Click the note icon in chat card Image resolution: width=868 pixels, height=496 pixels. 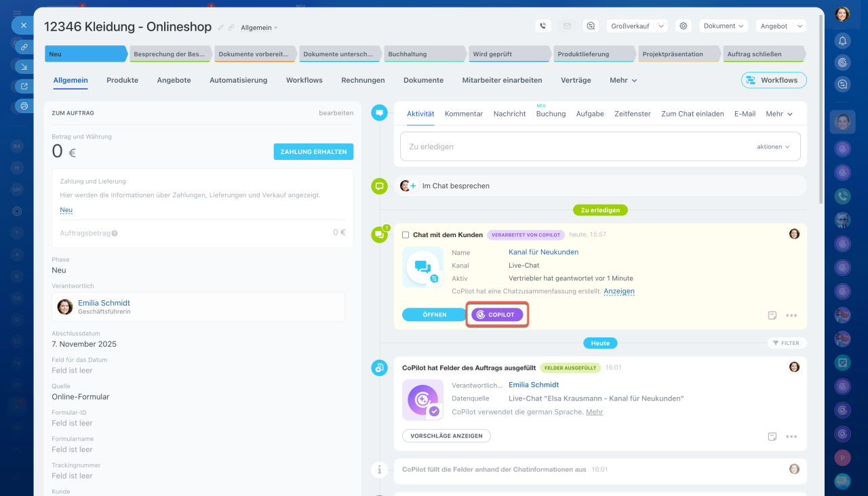pos(772,315)
